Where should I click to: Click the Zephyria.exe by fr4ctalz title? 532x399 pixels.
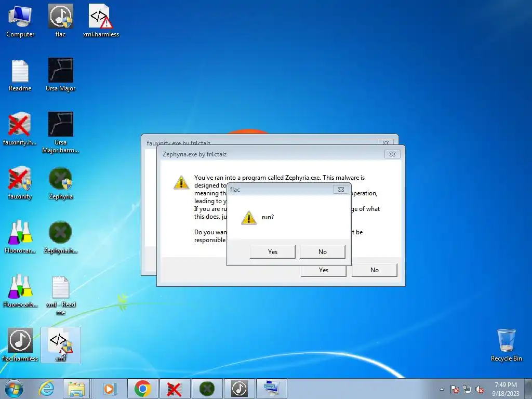coord(194,154)
